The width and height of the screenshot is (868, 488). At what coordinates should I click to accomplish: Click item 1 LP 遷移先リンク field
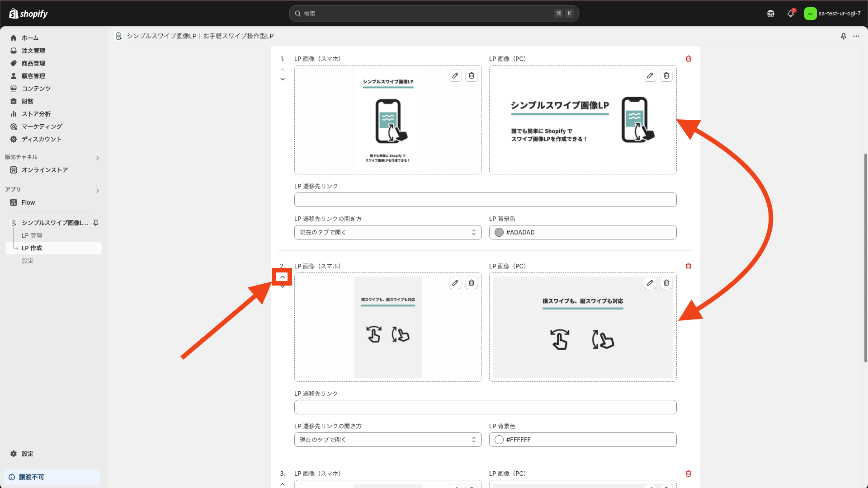485,200
